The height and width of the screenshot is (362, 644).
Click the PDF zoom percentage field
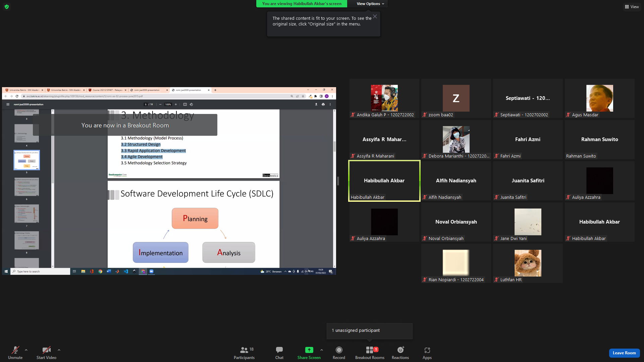coord(168,104)
